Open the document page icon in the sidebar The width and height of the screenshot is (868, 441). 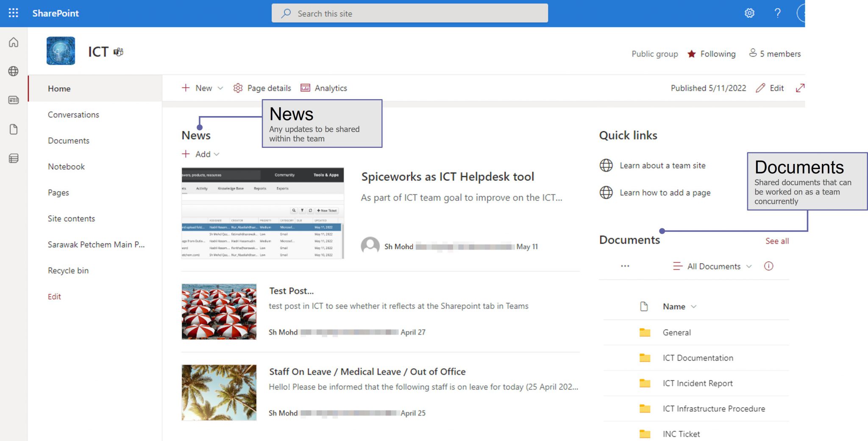(x=14, y=129)
